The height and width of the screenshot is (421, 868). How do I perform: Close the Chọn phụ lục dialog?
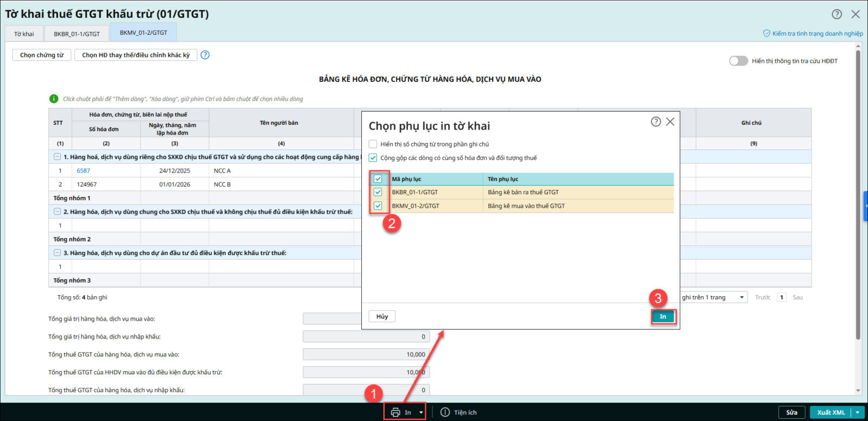671,122
